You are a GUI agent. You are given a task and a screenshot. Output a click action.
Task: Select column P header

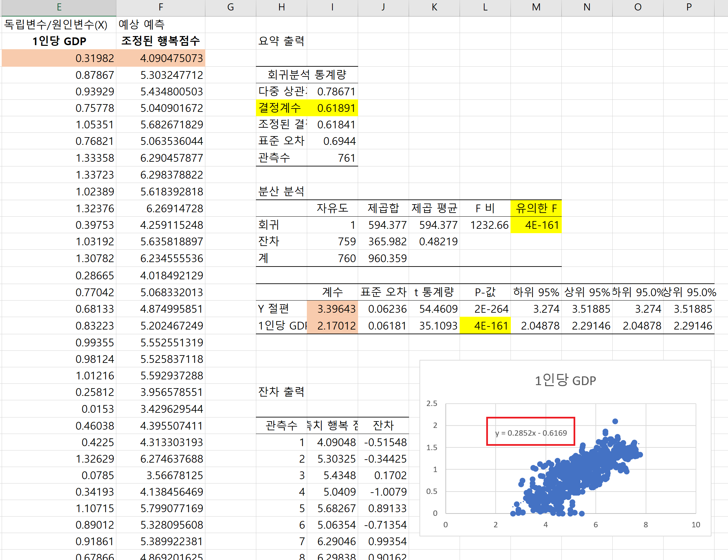pos(689,7)
